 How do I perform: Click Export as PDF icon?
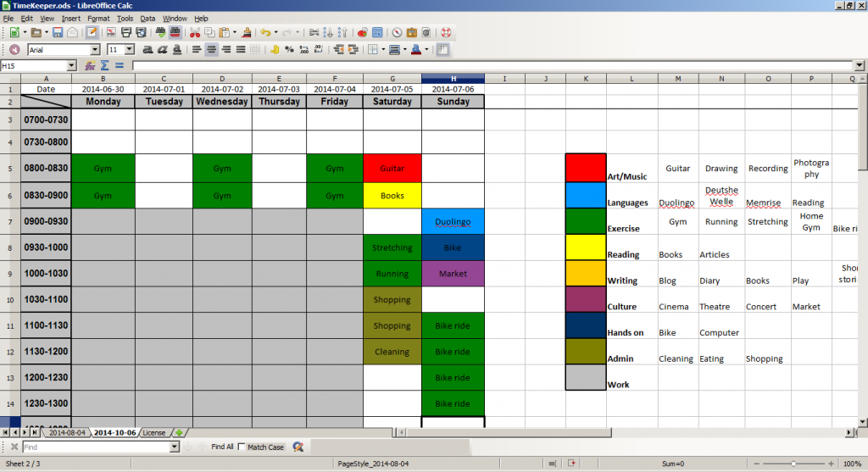click(110, 32)
